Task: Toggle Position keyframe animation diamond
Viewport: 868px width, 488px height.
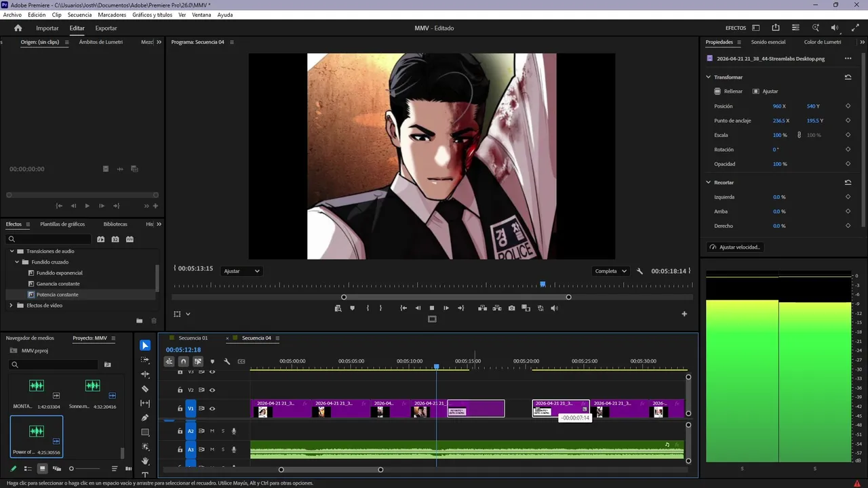Action: [x=848, y=106]
